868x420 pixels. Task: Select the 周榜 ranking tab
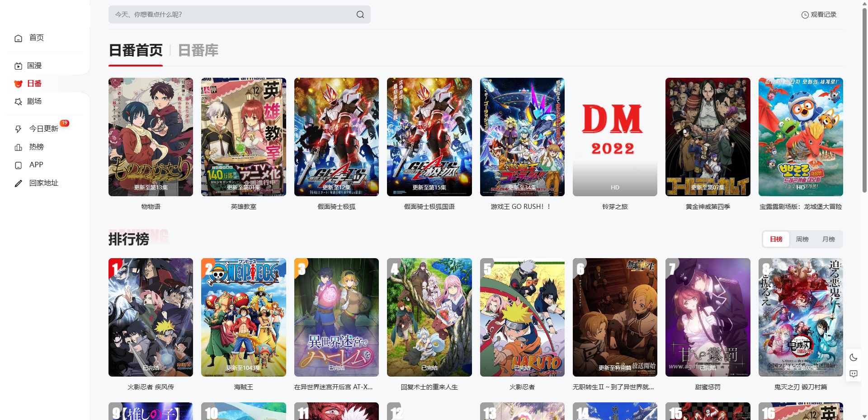(x=802, y=239)
